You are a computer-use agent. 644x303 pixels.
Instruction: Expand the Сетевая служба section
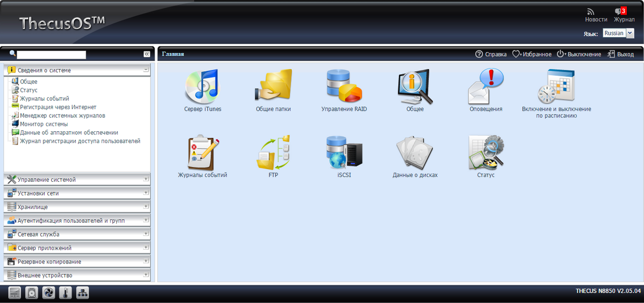(x=146, y=234)
